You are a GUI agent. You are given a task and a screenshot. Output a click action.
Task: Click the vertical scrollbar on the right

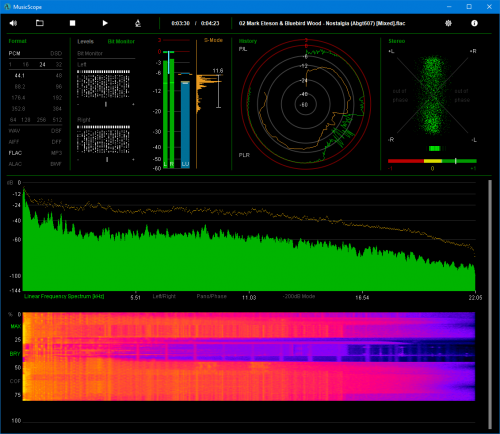(x=490, y=304)
